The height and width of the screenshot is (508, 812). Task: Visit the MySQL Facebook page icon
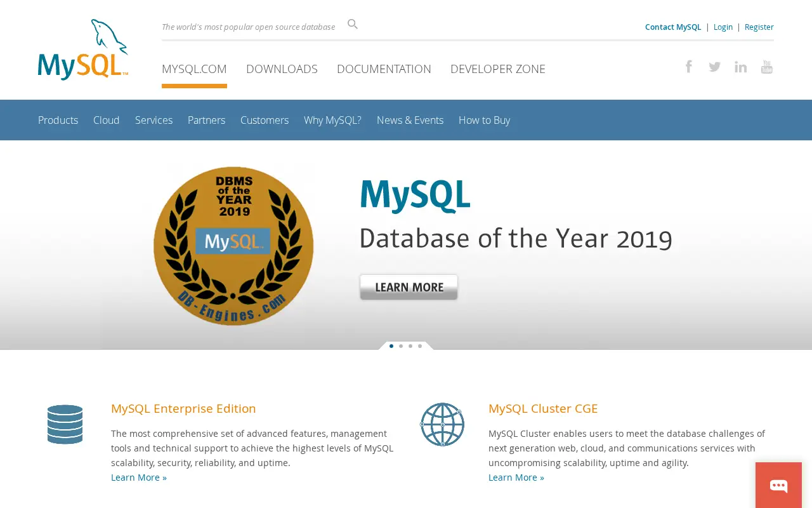coord(688,67)
